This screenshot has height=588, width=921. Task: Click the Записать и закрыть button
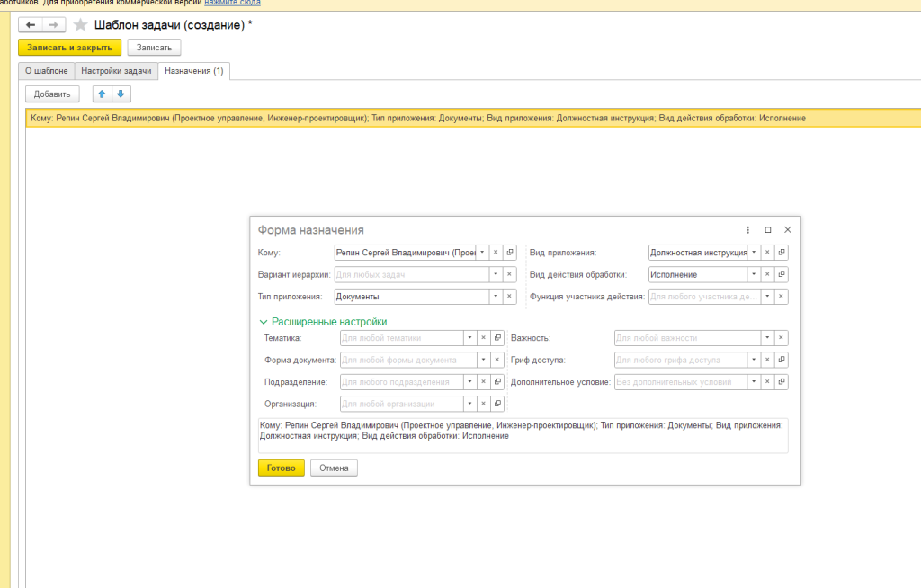69,47
